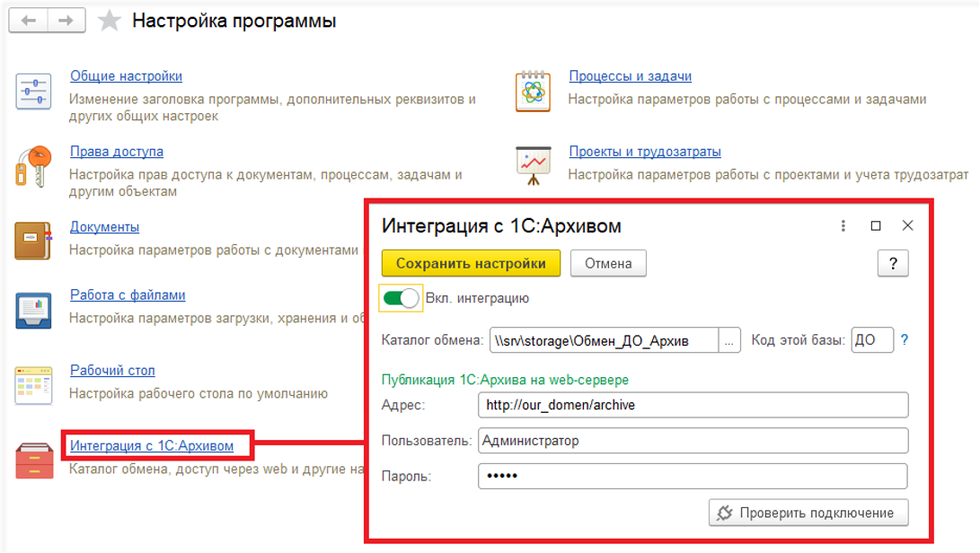
Task: Click into the Пароль field
Action: tap(693, 476)
